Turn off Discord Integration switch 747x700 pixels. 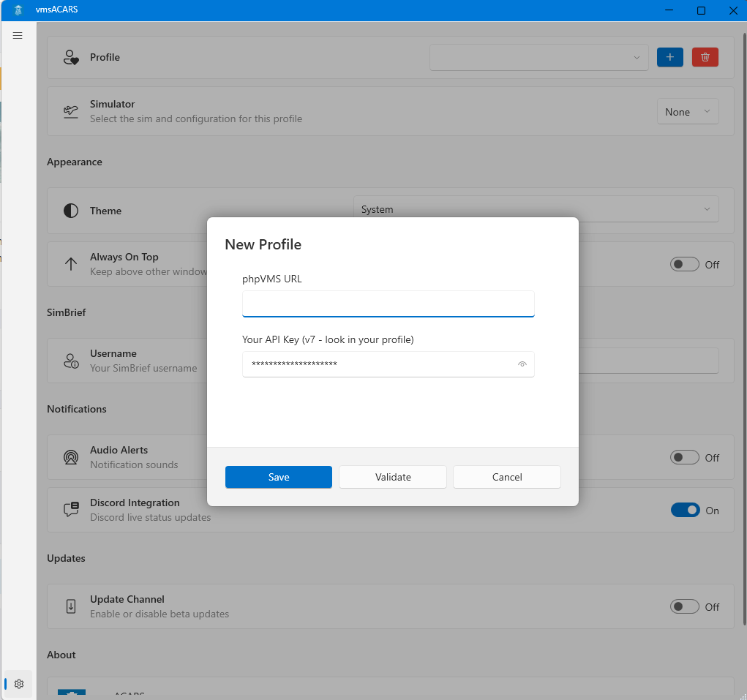[685, 511]
